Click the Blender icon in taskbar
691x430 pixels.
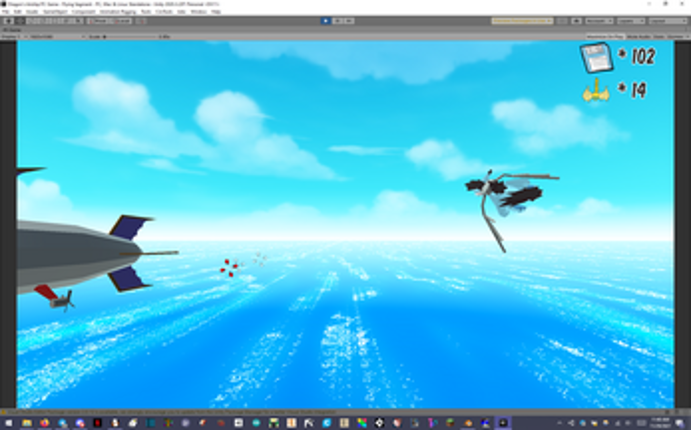tap(468, 423)
